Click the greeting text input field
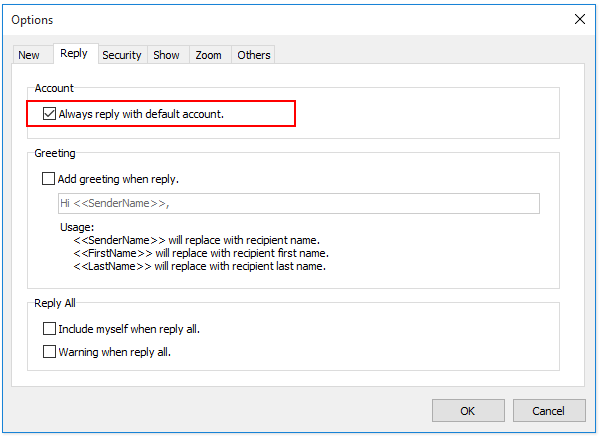The height and width of the screenshot is (438, 602). [x=299, y=203]
